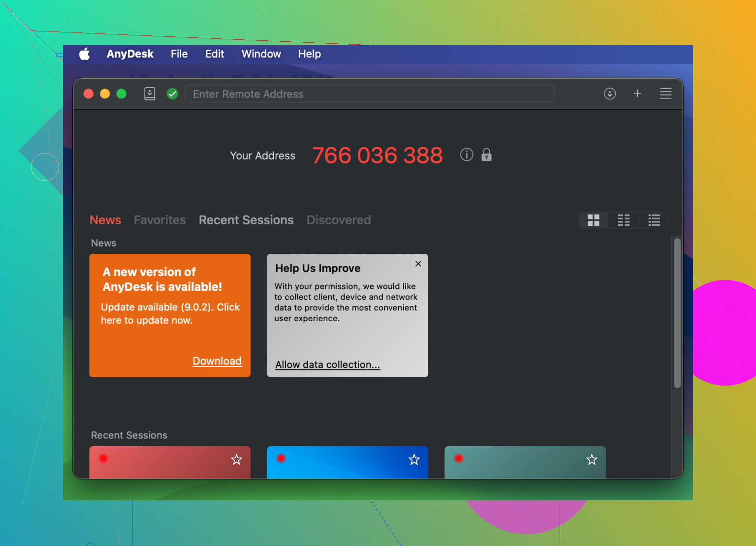
Task: Select the detailed list view mode
Action: 654,220
